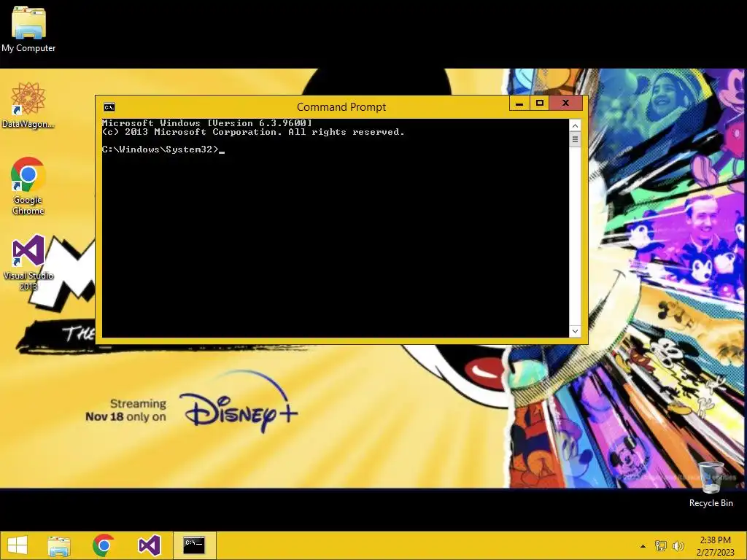The height and width of the screenshot is (560, 747).
Task: Click the 'Microsoft Windows [Version 6.3.9600]' line
Action: [206, 123]
